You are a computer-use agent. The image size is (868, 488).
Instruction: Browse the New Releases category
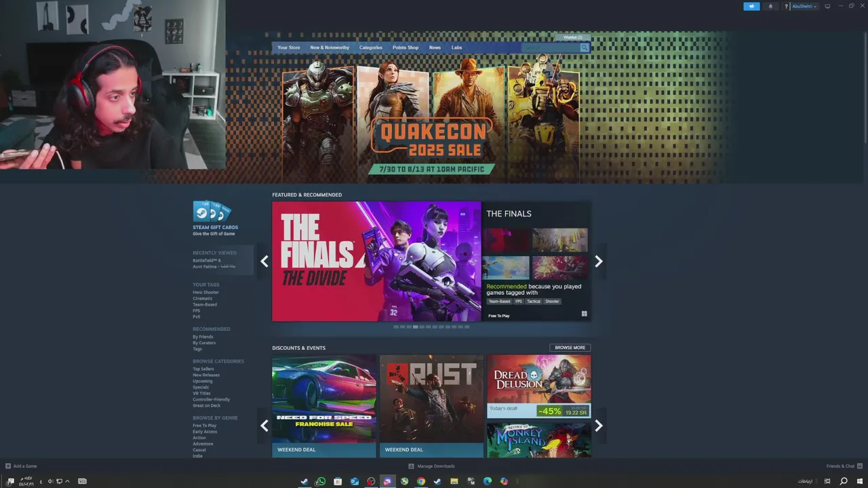click(206, 375)
